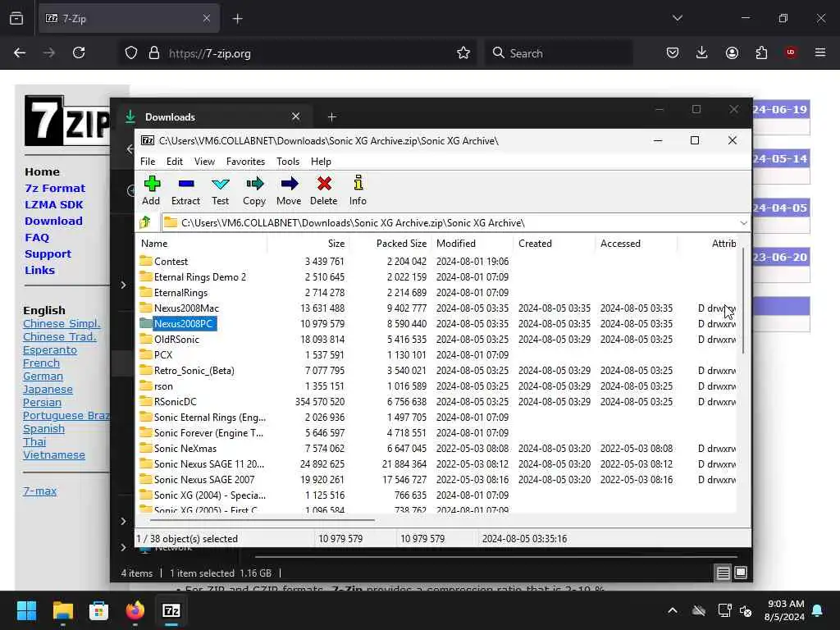Open the File menu in 7-Zip
This screenshot has width=840, height=630.
click(148, 162)
